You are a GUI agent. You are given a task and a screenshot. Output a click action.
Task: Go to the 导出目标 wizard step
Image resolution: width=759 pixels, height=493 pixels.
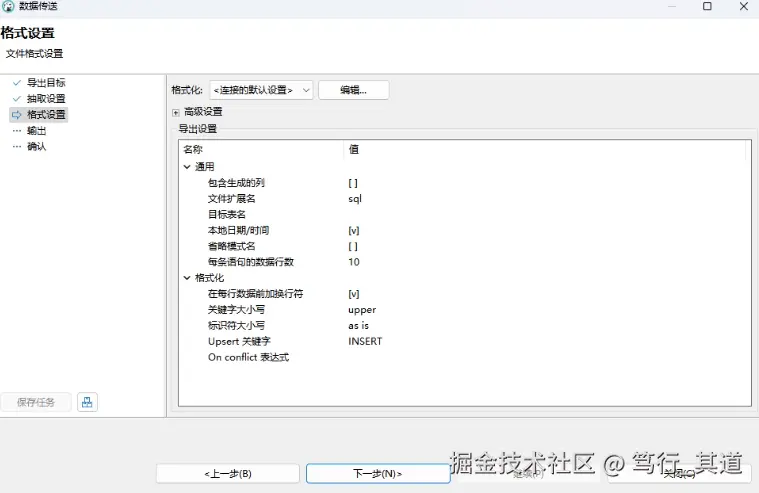coord(46,83)
